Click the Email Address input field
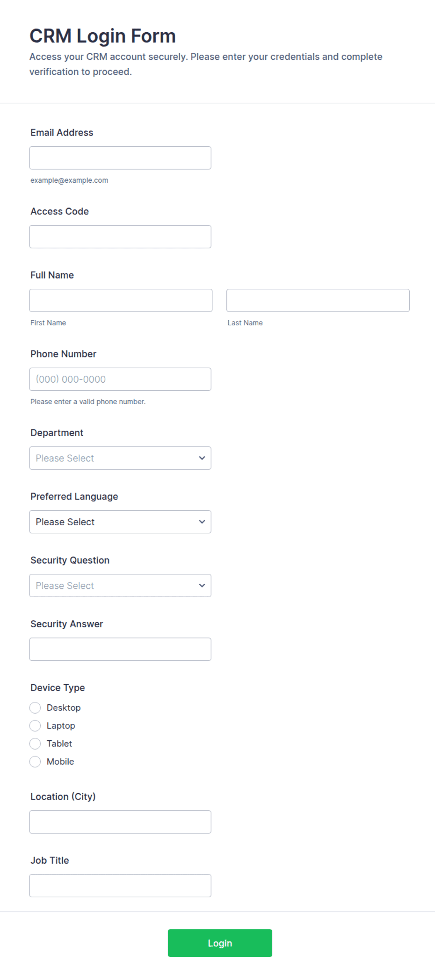 tap(120, 158)
